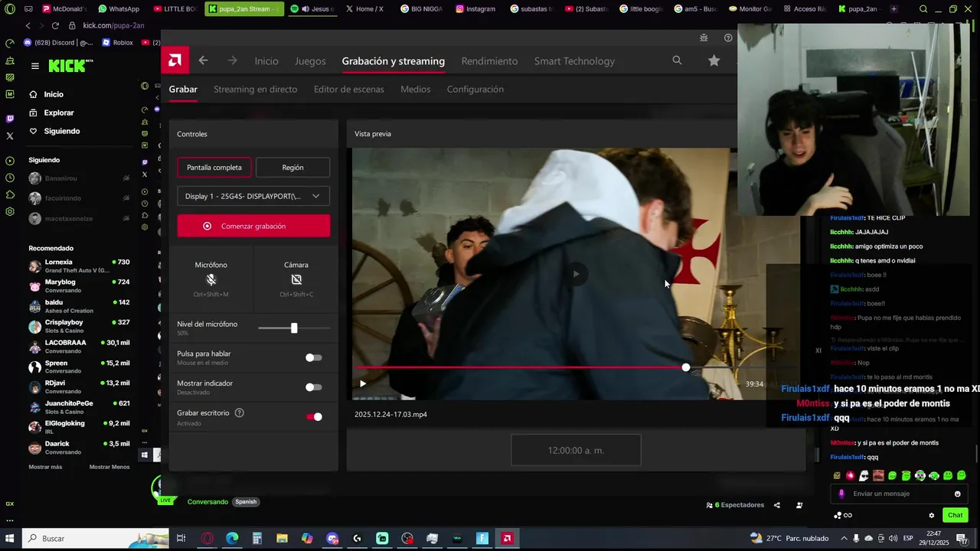Open Calculator from taskbar
The height and width of the screenshot is (551, 980).
click(257, 539)
